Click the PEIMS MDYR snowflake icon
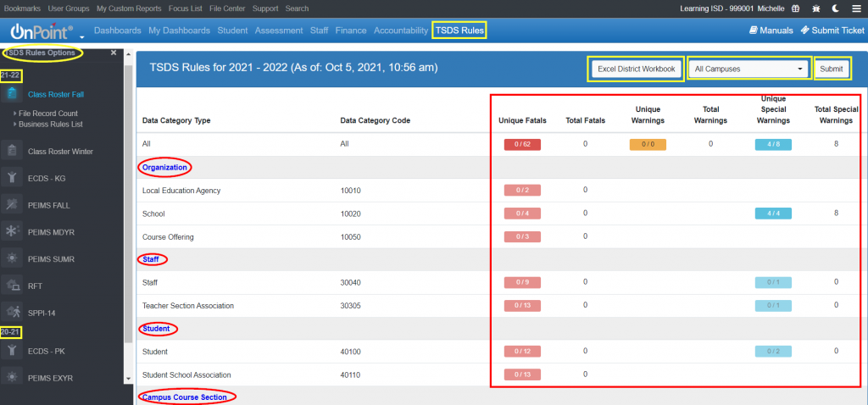This screenshot has width=868, height=405. 12,232
